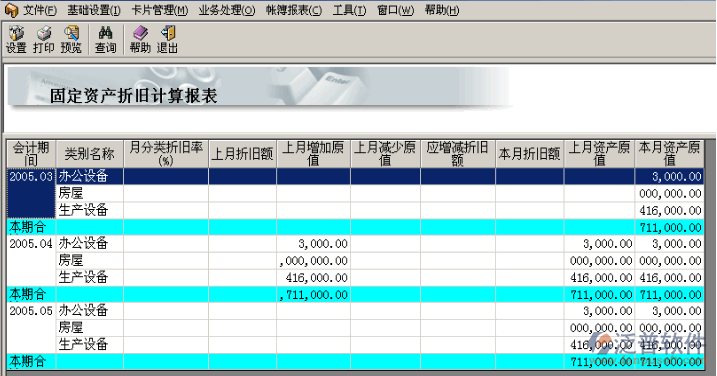The height and width of the screenshot is (376, 717).
Task: Click the 月分类折旧率(%) column header
Action: [166, 154]
